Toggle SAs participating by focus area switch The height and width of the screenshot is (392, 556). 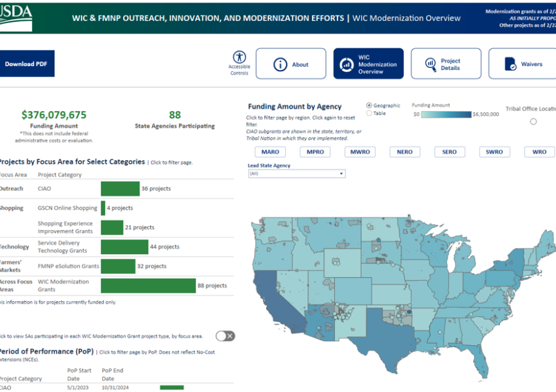(226, 336)
